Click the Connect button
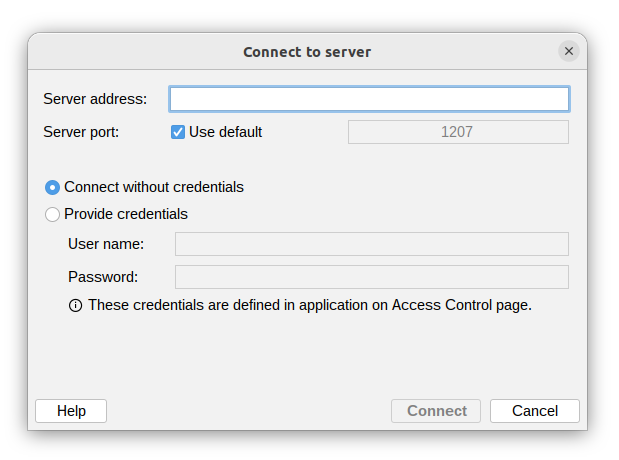619x460 pixels. tap(436, 411)
